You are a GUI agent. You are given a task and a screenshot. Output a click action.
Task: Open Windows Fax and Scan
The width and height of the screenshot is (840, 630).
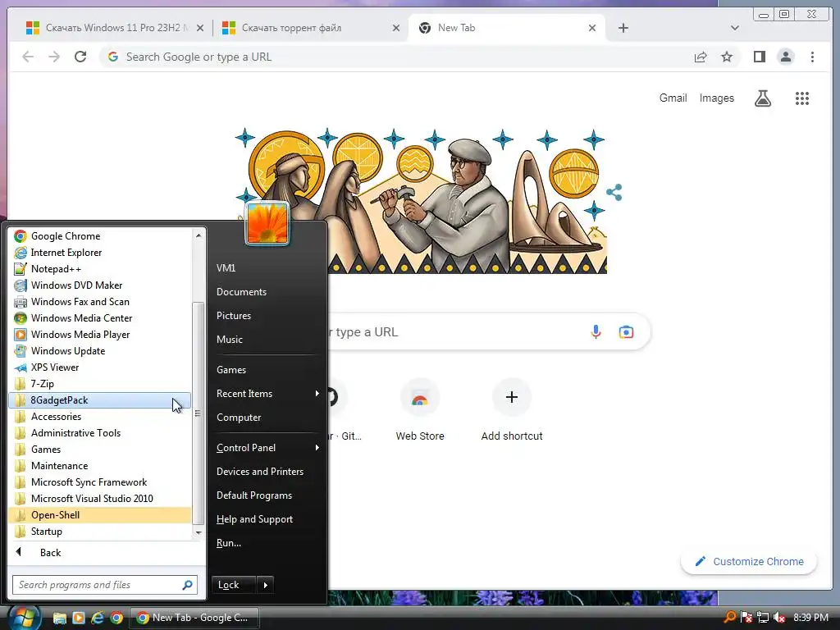[x=99, y=302]
